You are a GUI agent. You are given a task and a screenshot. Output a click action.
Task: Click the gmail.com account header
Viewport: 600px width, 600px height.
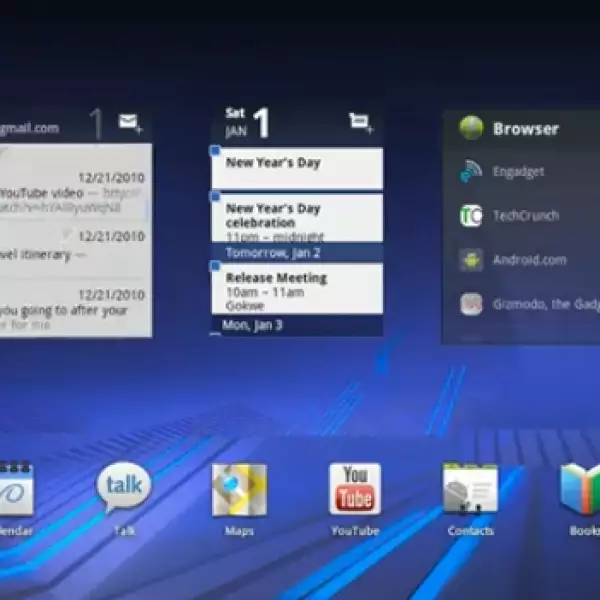click(x=29, y=128)
